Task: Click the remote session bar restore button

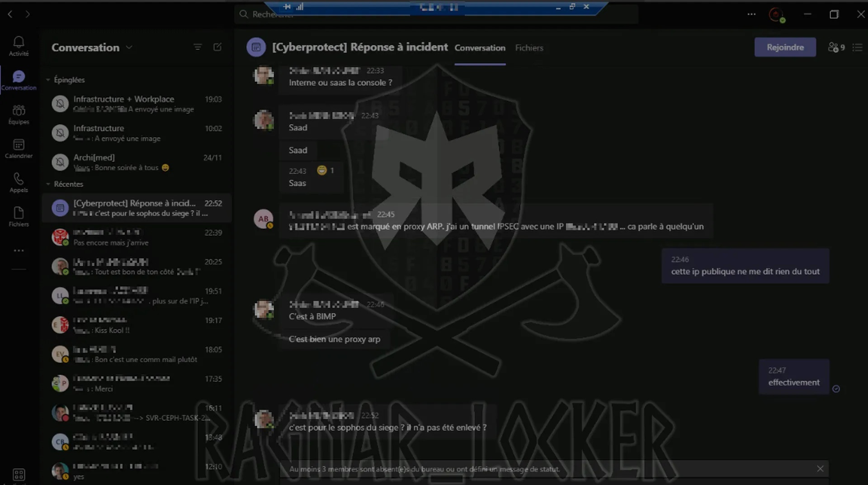Action: click(572, 6)
